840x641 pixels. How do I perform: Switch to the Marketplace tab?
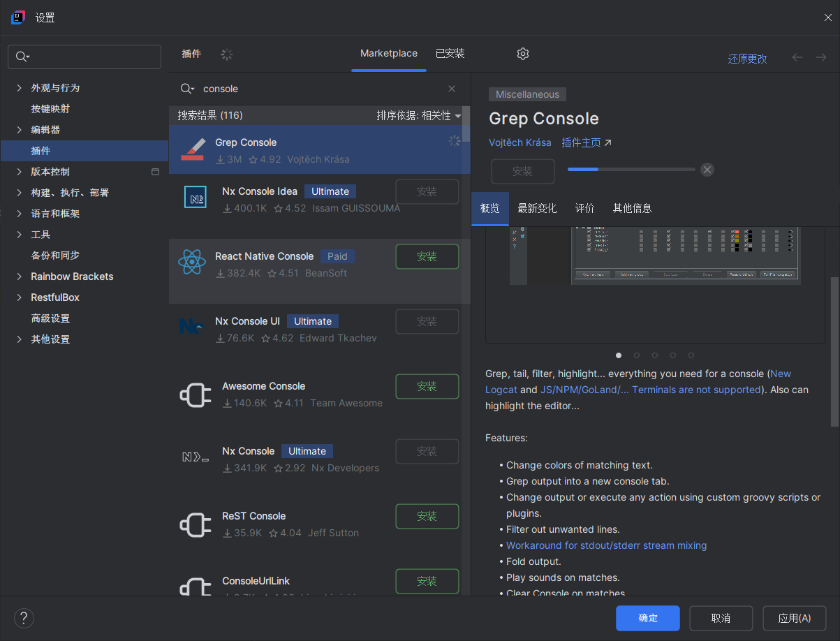click(x=389, y=54)
